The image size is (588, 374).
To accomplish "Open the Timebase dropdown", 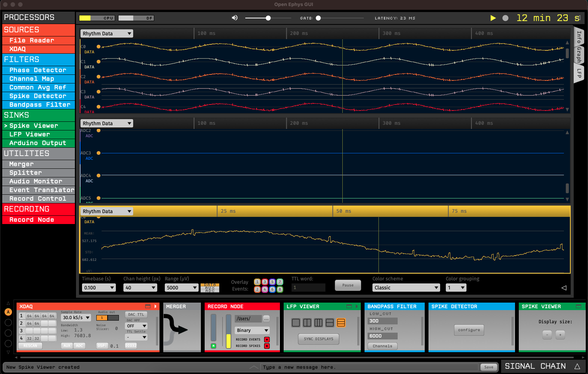I will click(x=99, y=288).
